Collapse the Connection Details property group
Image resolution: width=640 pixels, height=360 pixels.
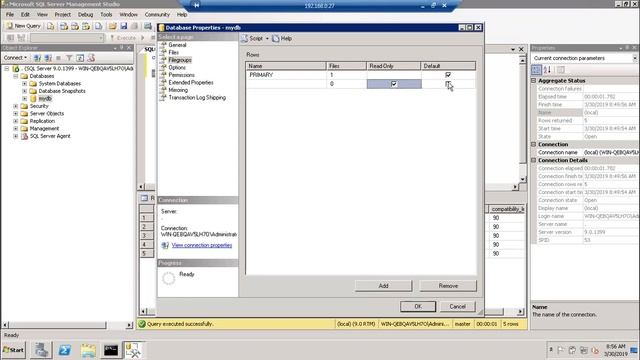click(x=533, y=160)
